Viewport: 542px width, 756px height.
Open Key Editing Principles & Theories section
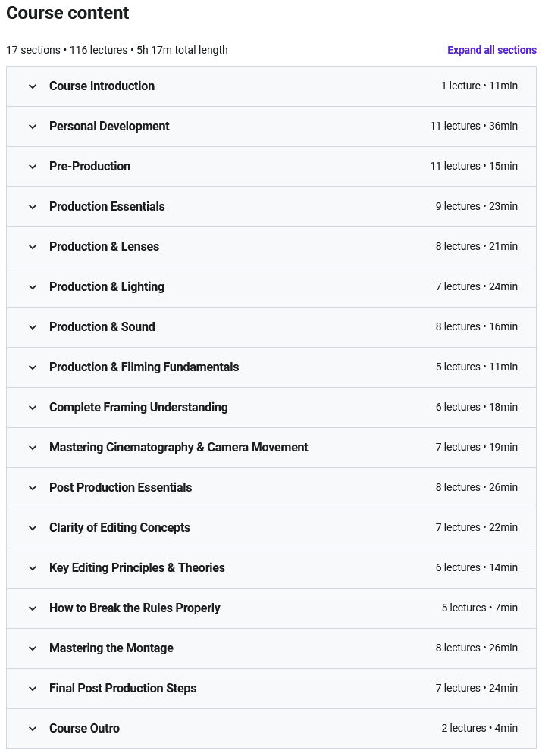click(x=136, y=567)
